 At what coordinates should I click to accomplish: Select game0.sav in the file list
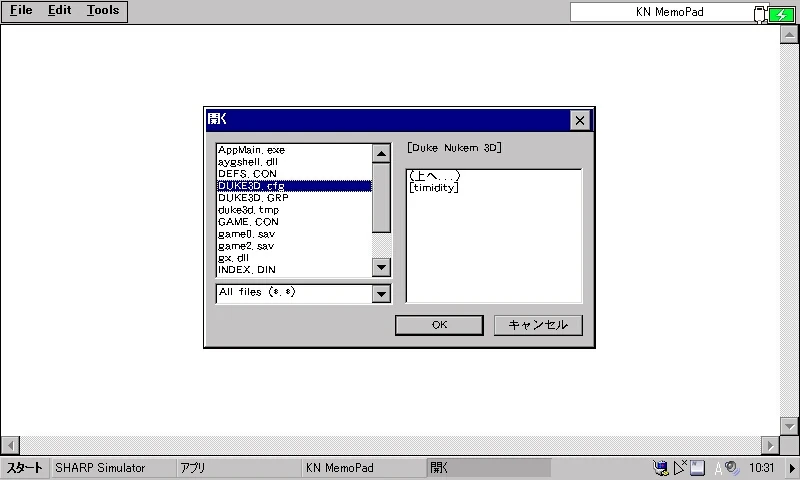294,234
